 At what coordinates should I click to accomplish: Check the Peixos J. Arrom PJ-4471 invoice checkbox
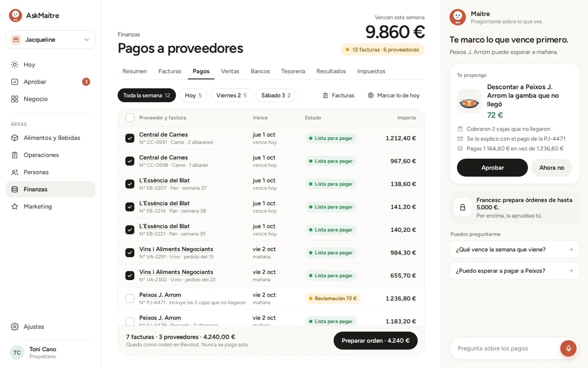point(130,298)
